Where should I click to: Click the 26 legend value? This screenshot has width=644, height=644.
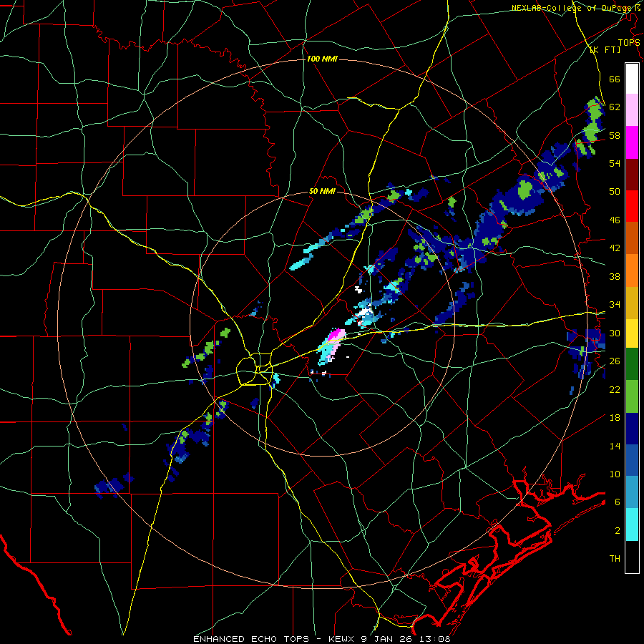pos(615,361)
